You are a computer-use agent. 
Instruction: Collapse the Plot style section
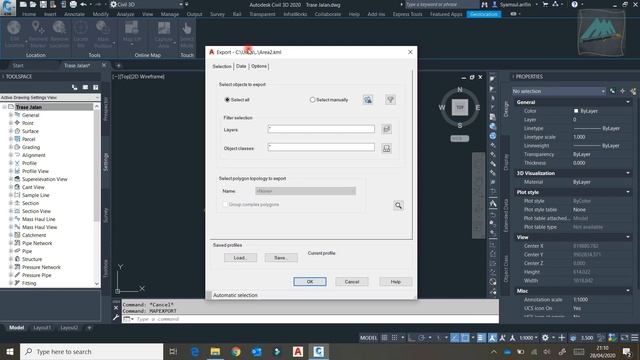tap(628, 192)
